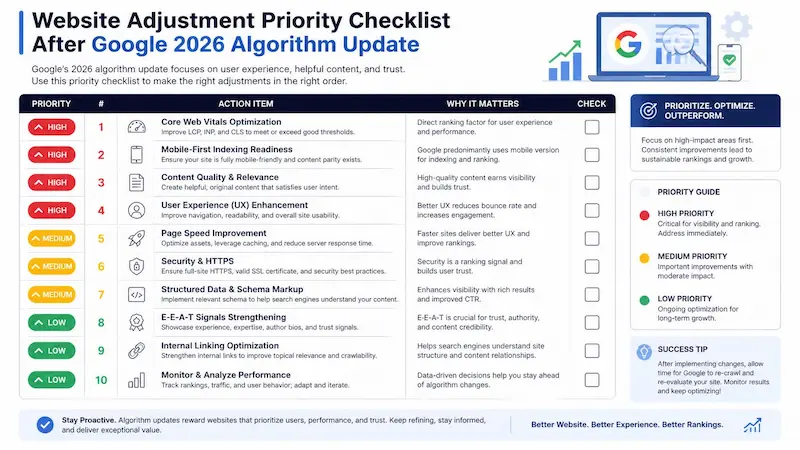Click the award badge icon for E-E-A-T Signals
Screen dimensions: 800x450
(x=136, y=322)
